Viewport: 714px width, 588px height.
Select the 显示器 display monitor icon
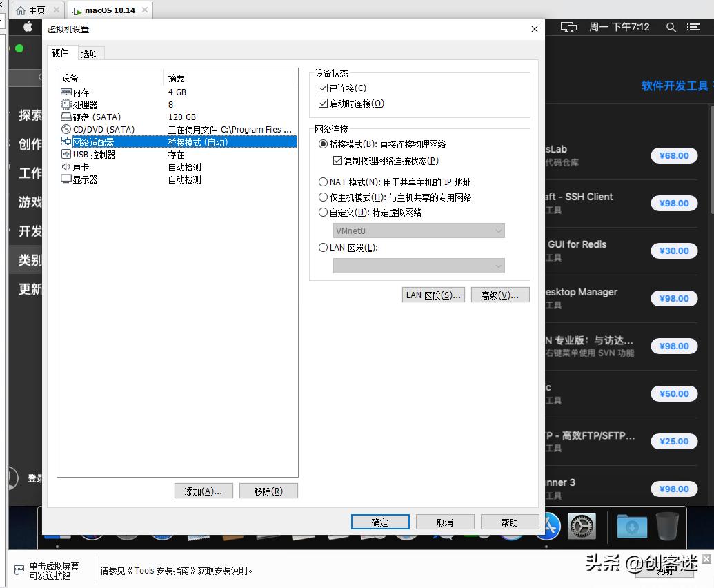pyautogui.click(x=66, y=179)
